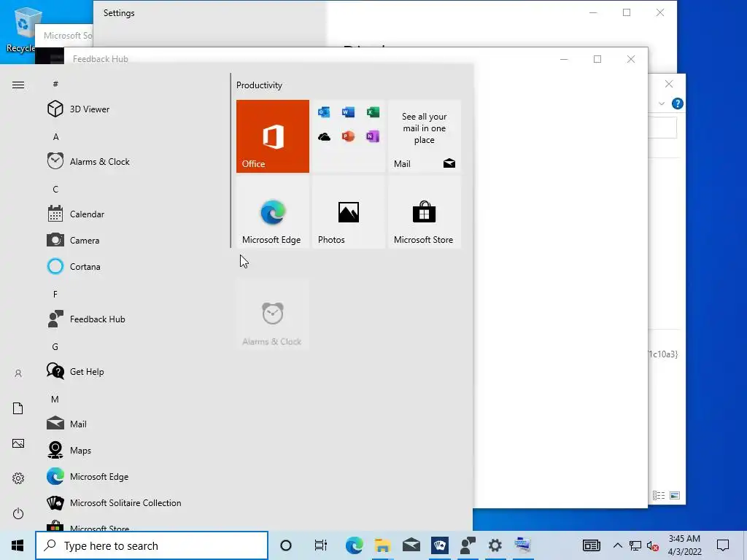This screenshot has height=560, width=747.
Task: Open user account icon in Start sidebar
Action: [18, 373]
